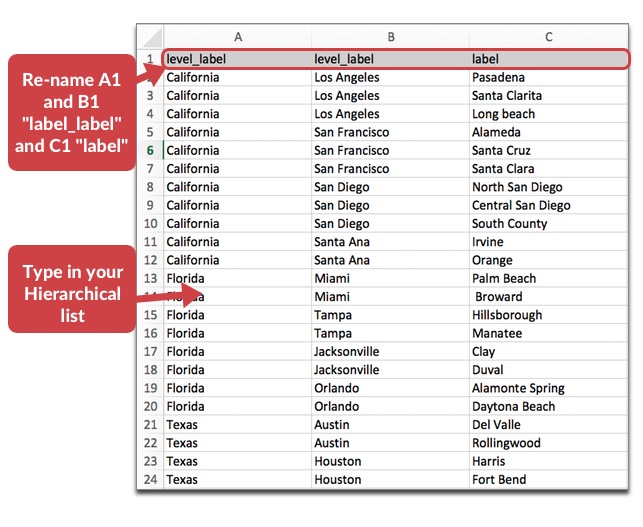Click the cell with Duval

pos(549,370)
